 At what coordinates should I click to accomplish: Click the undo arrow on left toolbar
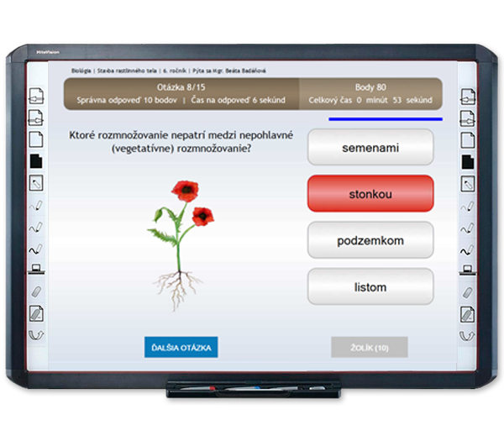(35, 335)
